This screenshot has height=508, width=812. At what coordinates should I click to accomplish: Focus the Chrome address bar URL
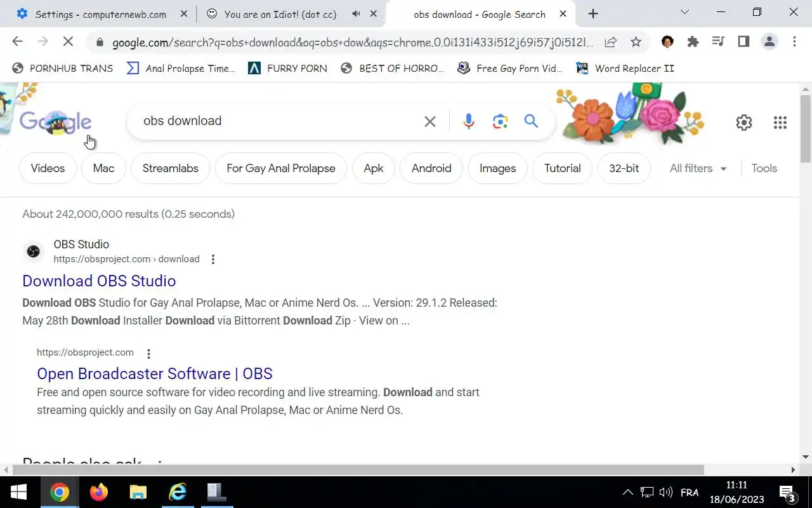pyautogui.click(x=353, y=43)
